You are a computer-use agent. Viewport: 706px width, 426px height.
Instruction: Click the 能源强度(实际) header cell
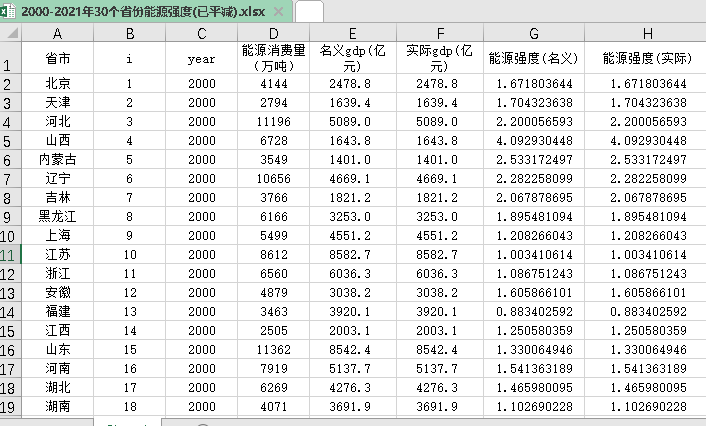coord(647,58)
